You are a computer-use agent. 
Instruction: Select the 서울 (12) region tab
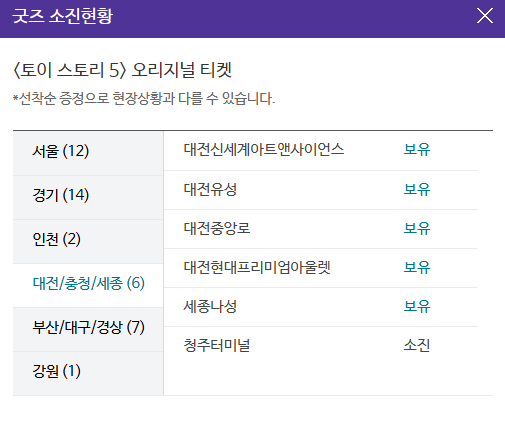(88, 153)
